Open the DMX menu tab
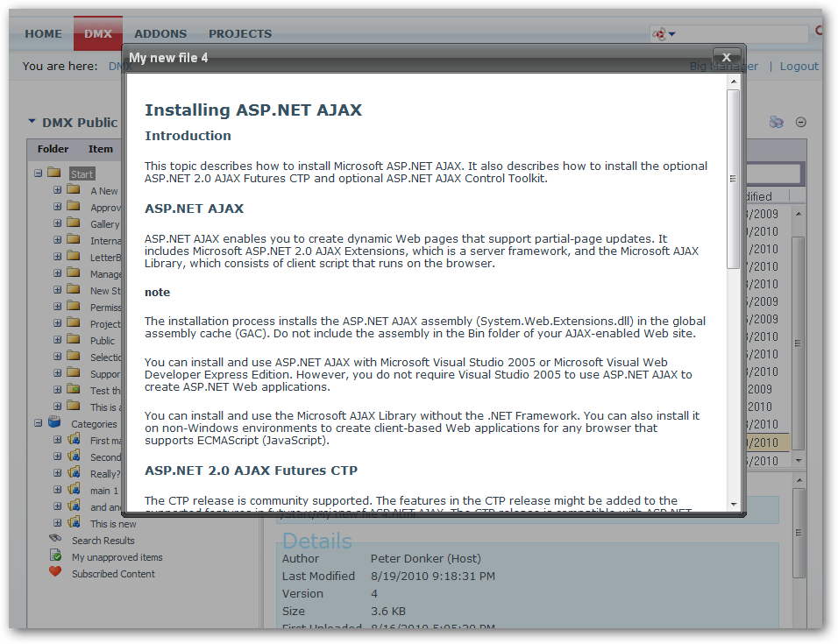This screenshot has width=838, height=644. (98, 33)
